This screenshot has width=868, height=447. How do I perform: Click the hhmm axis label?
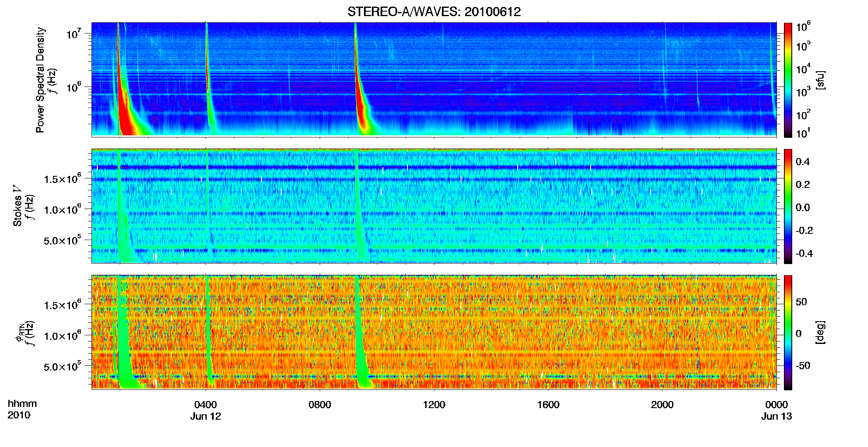[x=22, y=404]
